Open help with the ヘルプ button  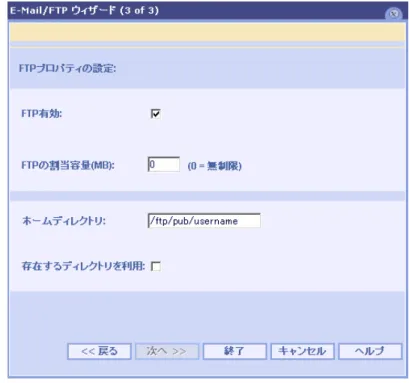(x=370, y=351)
